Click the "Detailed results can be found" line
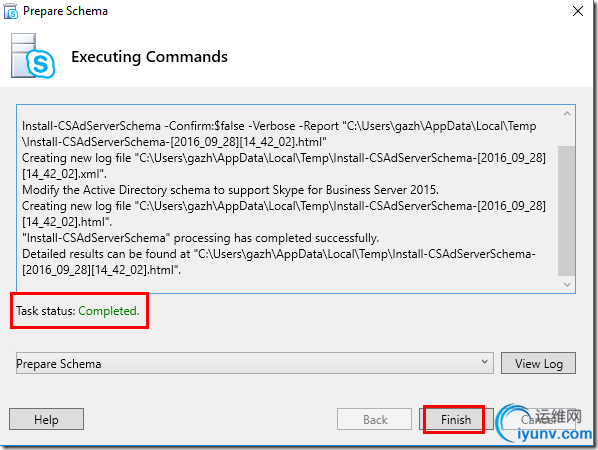 (x=279, y=262)
